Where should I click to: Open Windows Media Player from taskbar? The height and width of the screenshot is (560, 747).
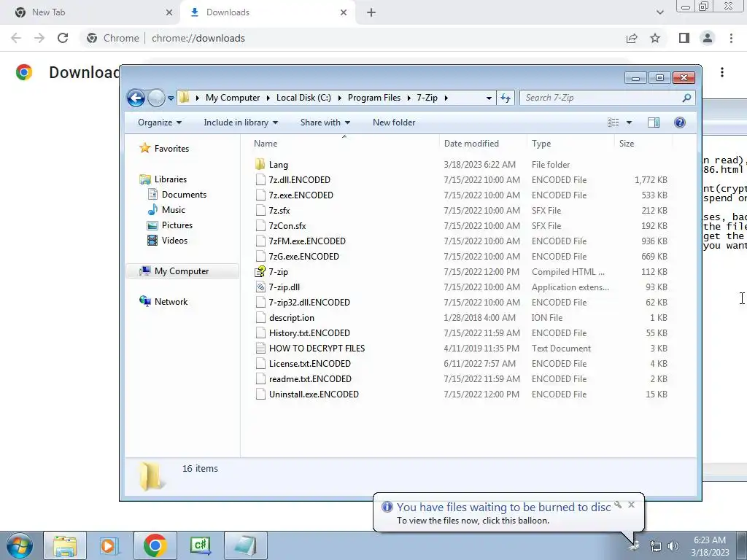click(x=109, y=545)
